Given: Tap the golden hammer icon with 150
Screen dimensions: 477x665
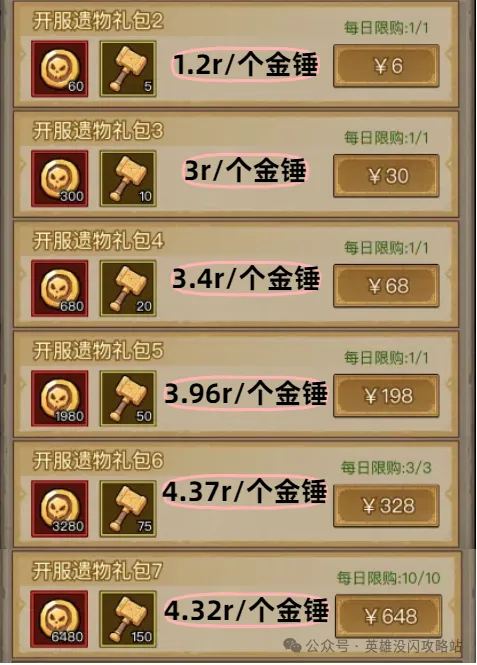Looking at the screenshot, I should click(128, 619).
